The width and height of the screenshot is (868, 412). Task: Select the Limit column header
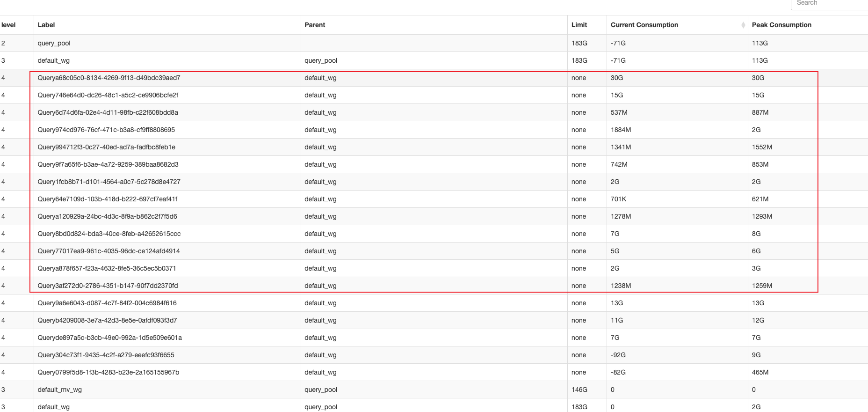[579, 25]
